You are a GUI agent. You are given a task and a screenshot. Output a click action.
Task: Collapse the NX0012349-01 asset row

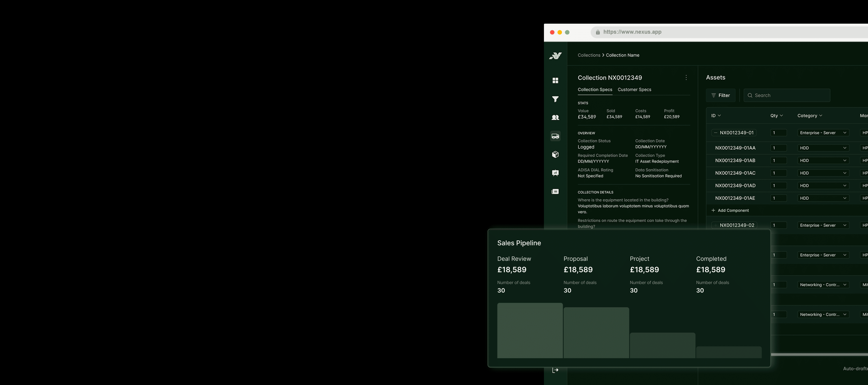715,133
